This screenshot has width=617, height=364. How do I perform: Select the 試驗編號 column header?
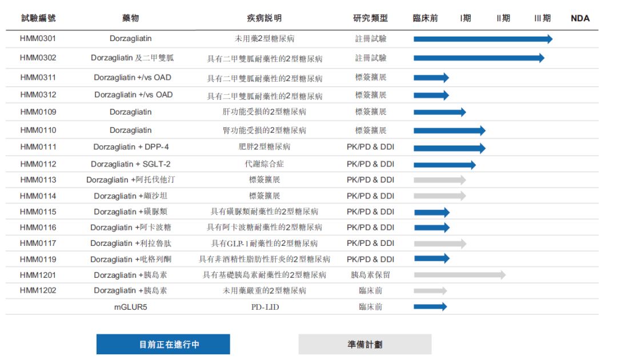tap(38, 18)
